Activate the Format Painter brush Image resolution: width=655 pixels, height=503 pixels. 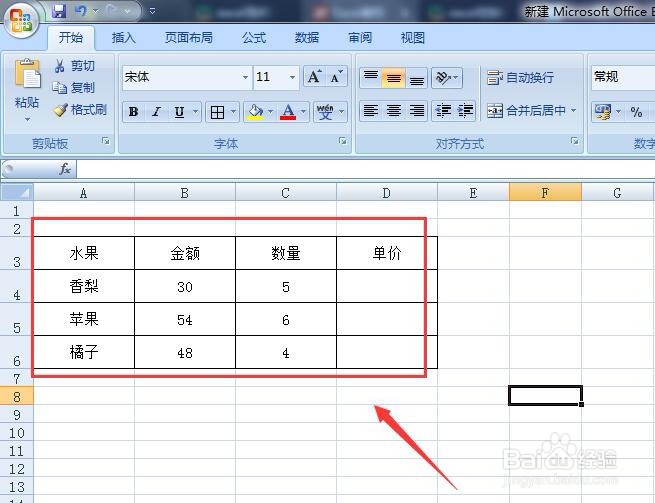pos(60,109)
